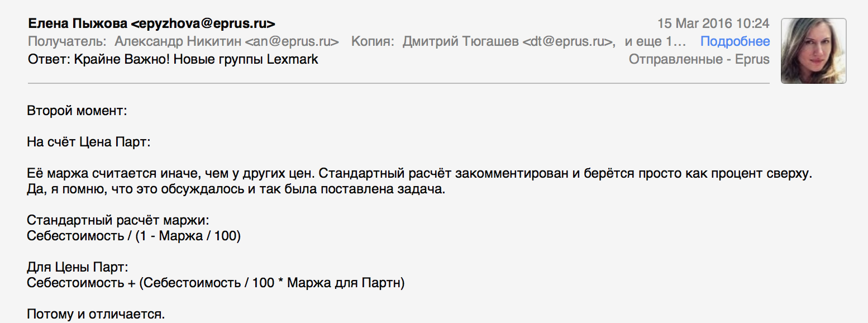
Task: Click the date 15 Mar 2016 10:24
Action: click(713, 23)
